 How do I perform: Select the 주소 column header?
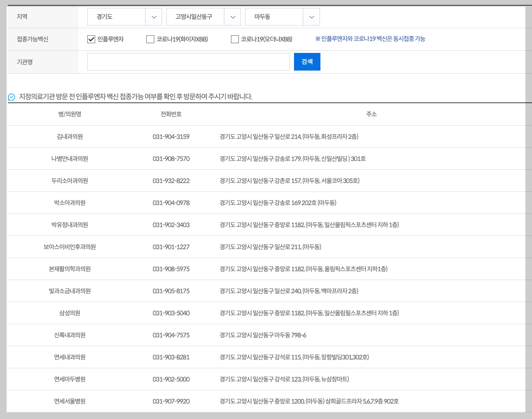point(372,114)
